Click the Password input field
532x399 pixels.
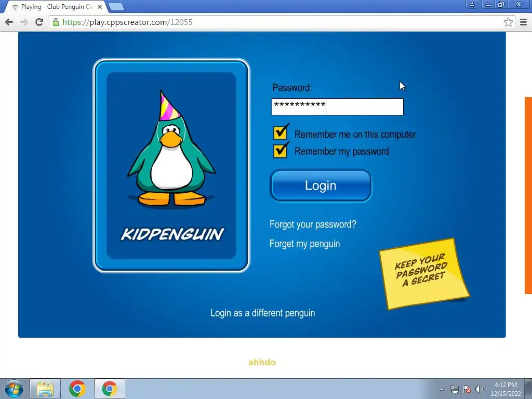pyautogui.click(x=338, y=107)
